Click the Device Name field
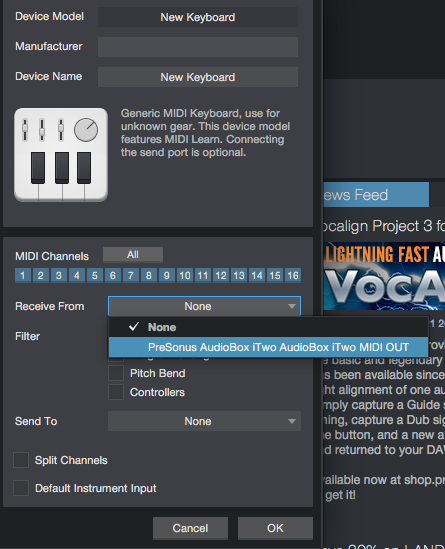Viewport: 445px width, 549px height. point(198,77)
